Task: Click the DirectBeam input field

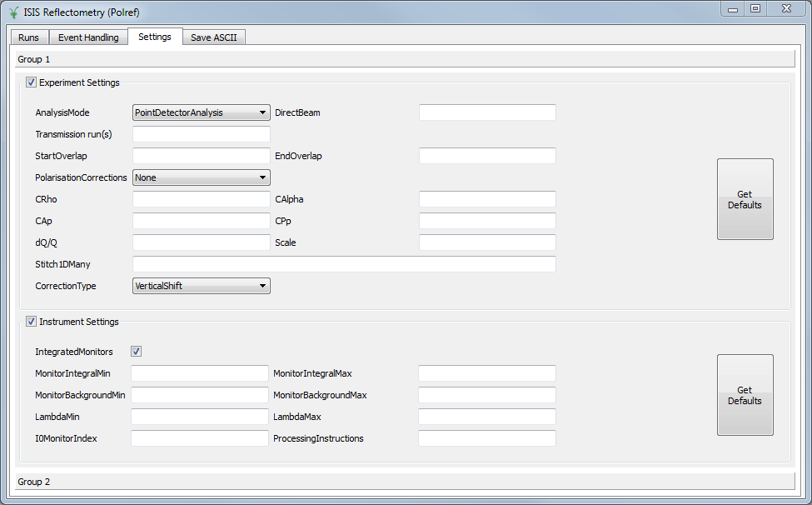Action: point(487,112)
